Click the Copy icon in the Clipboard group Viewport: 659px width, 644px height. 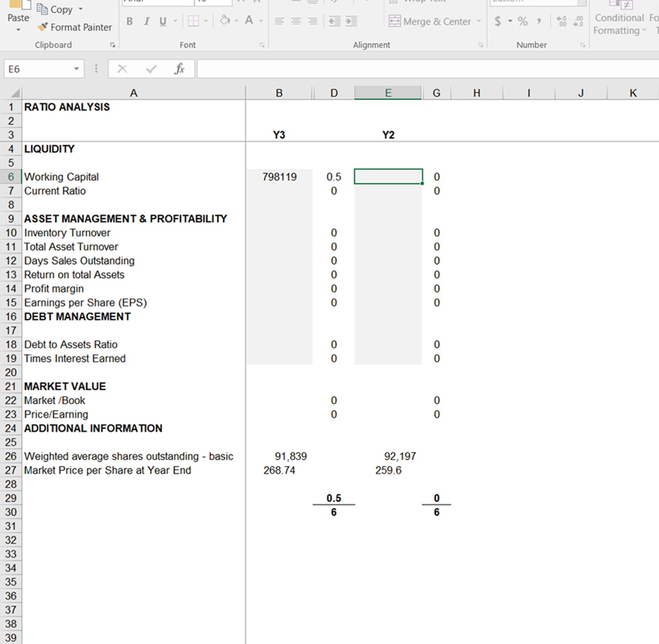[x=42, y=9]
